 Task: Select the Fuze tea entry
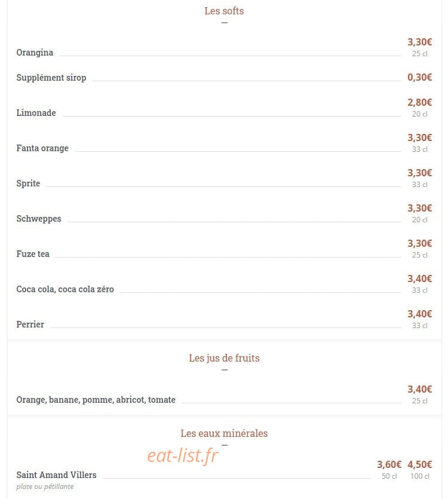click(33, 254)
